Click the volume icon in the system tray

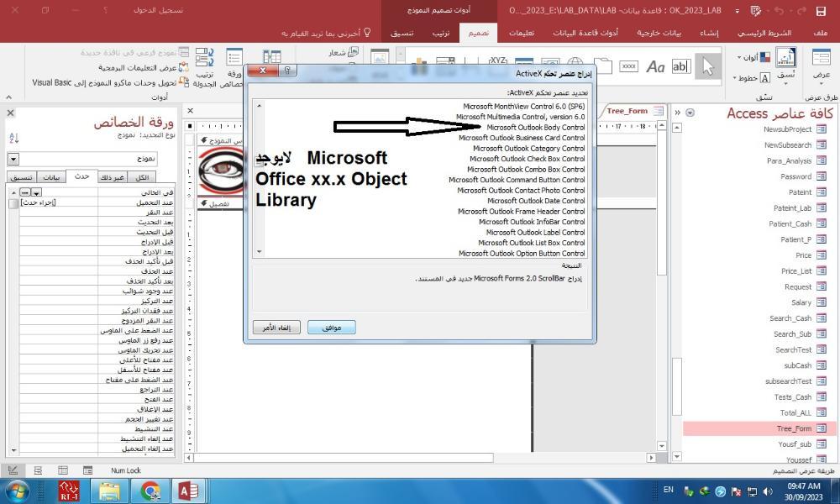[768, 491]
